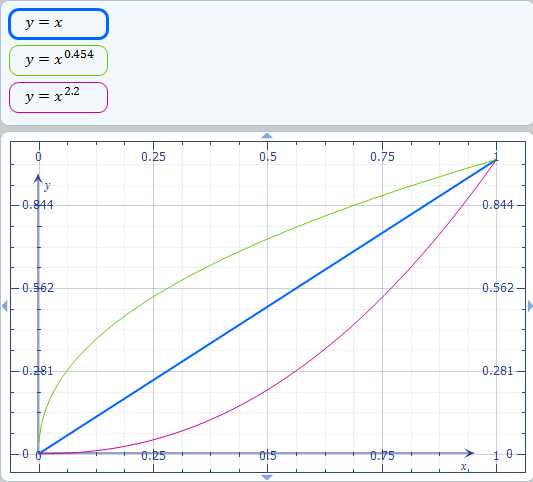
Task: Select the y = x equation box
Action: coord(58,24)
